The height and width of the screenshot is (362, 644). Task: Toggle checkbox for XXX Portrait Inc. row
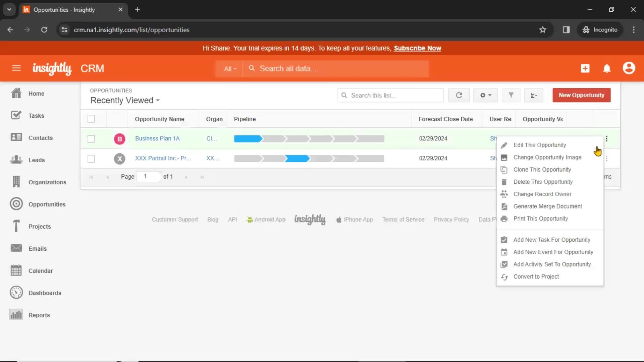pyautogui.click(x=91, y=158)
